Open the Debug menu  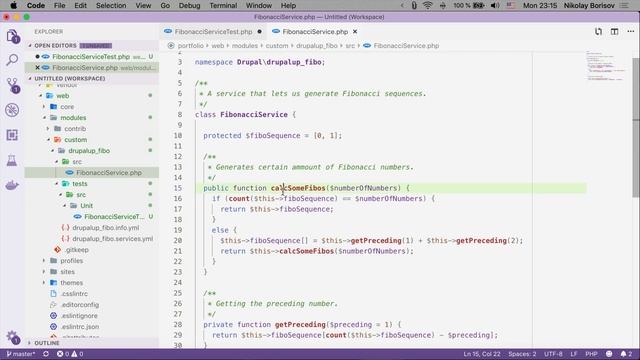tap(189, 5)
